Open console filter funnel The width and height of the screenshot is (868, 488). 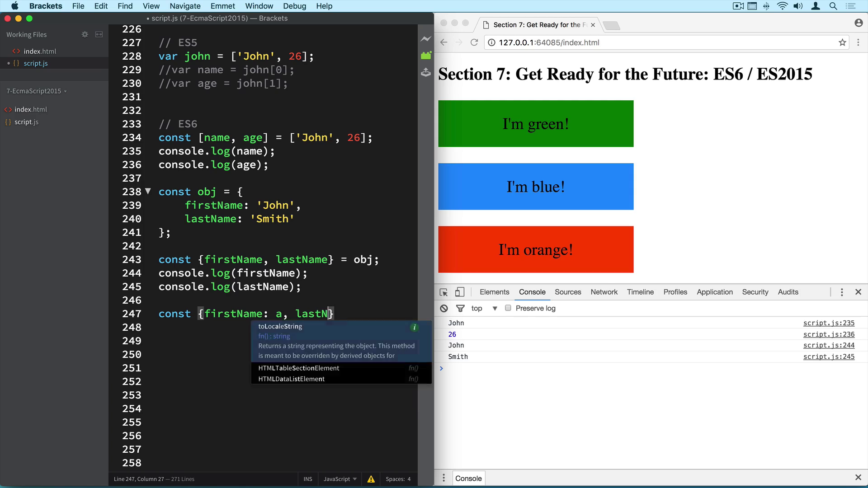(x=460, y=308)
